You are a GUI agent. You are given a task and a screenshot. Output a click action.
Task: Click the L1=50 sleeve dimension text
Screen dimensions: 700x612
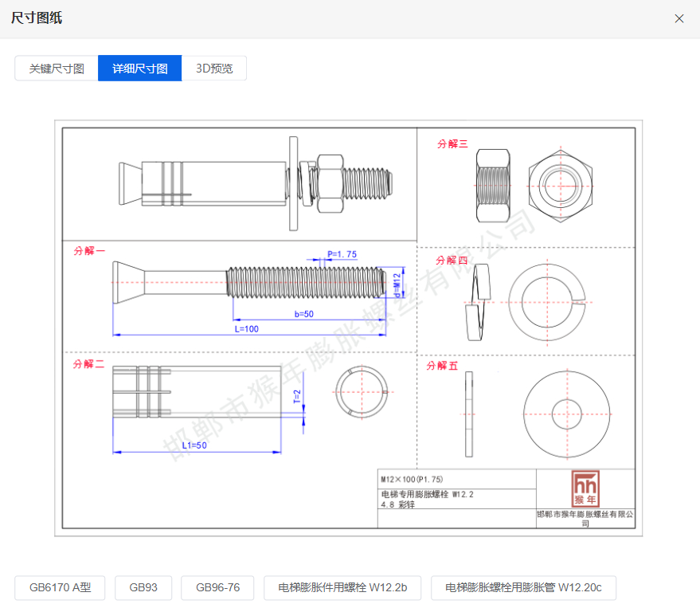(x=194, y=445)
